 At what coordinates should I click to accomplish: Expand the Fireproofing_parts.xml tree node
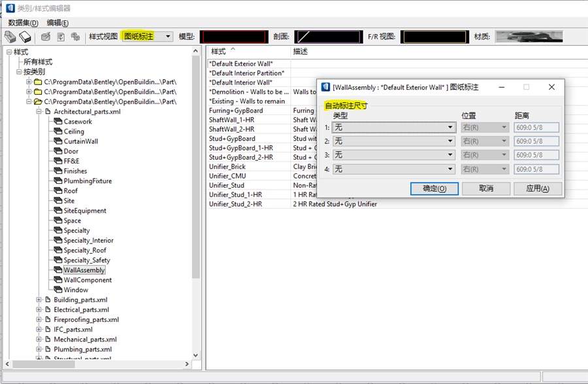tap(39, 319)
